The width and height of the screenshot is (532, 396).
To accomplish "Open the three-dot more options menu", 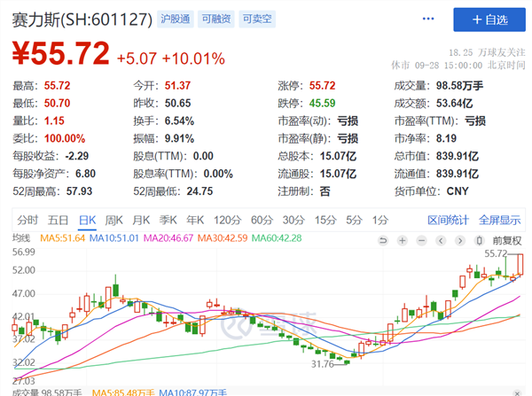I will [x=429, y=19].
